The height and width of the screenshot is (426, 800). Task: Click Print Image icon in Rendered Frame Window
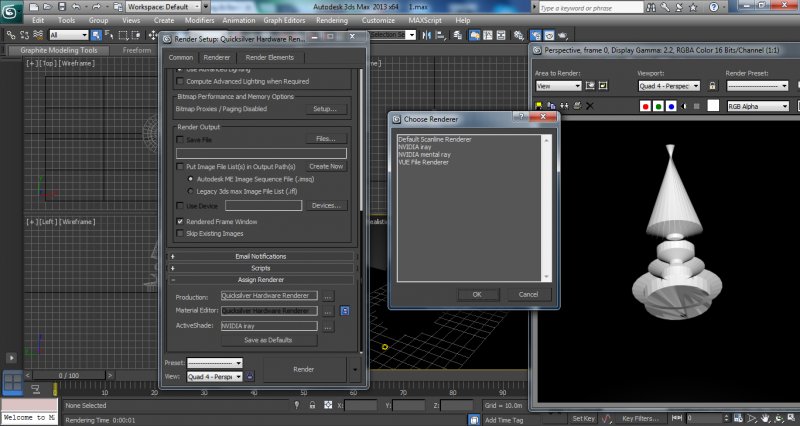click(x=577, y=106)
